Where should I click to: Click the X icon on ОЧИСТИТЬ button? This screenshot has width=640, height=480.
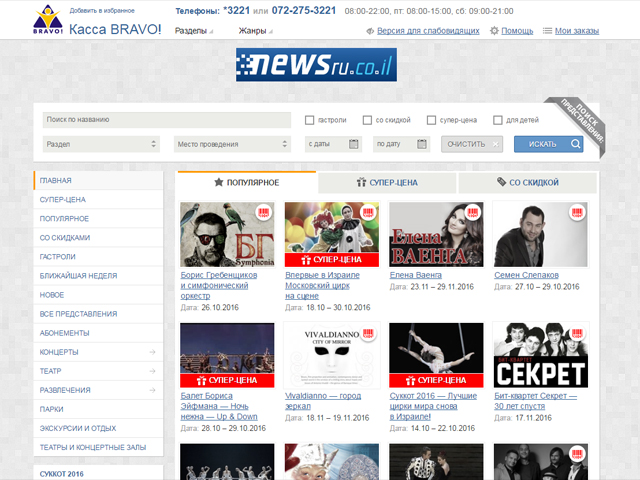pos(496,144)
